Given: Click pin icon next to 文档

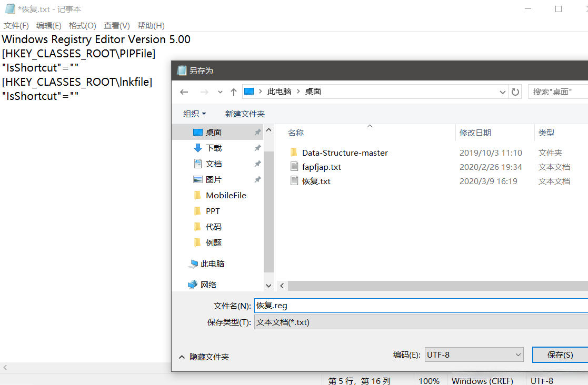Looking at the screenshot, I should coord(257,164).
